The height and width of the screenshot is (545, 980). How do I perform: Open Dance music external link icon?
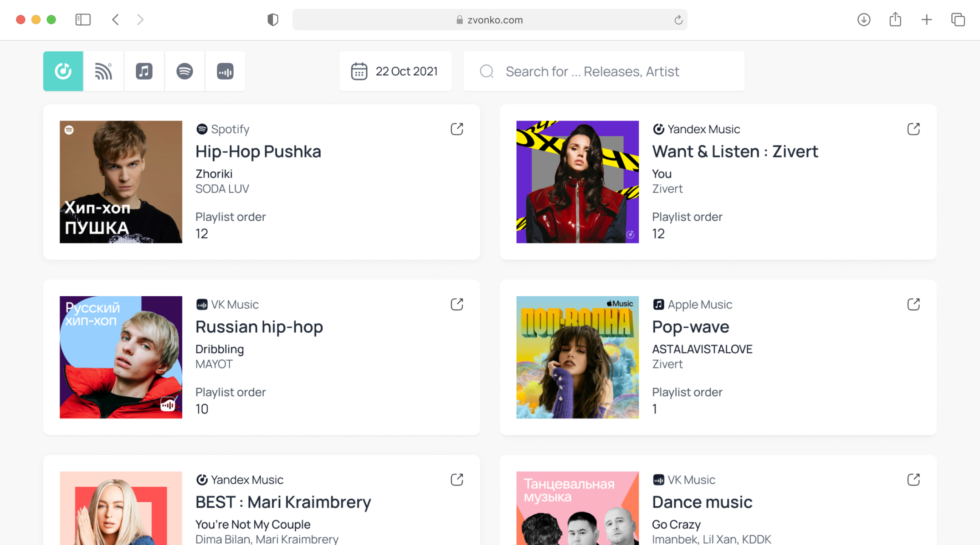click(913, 480)
